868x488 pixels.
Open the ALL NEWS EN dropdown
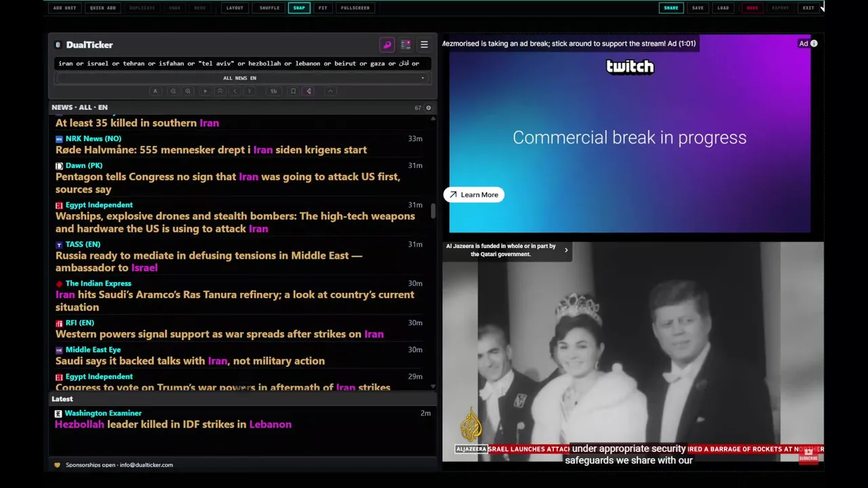[x=241, y=78]
